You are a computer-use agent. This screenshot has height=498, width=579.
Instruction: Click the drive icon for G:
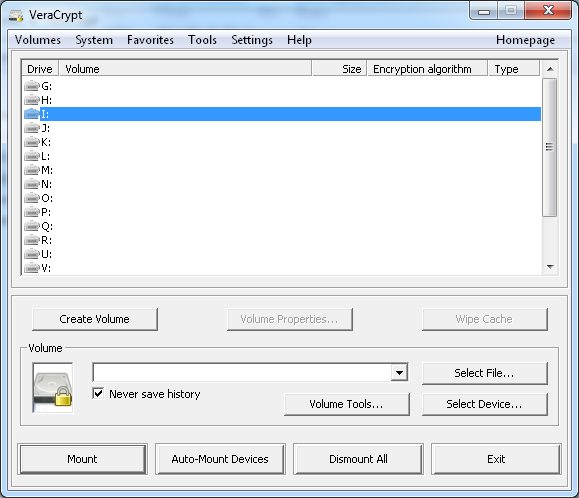[32, 86]
